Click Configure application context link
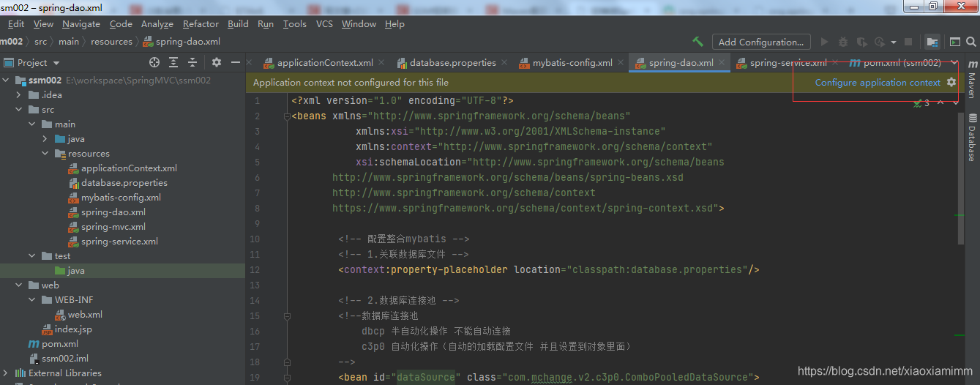The height and width of the screenshot is (385, 980). coord(878,83)
